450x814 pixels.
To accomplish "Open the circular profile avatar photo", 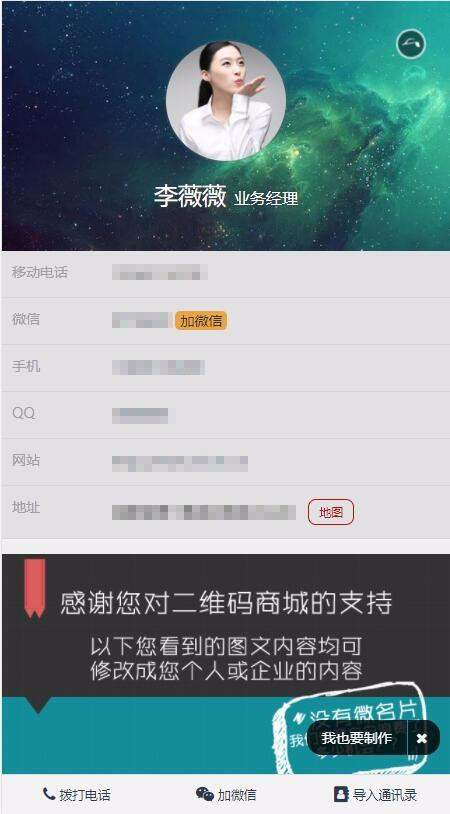I will 226,101.
